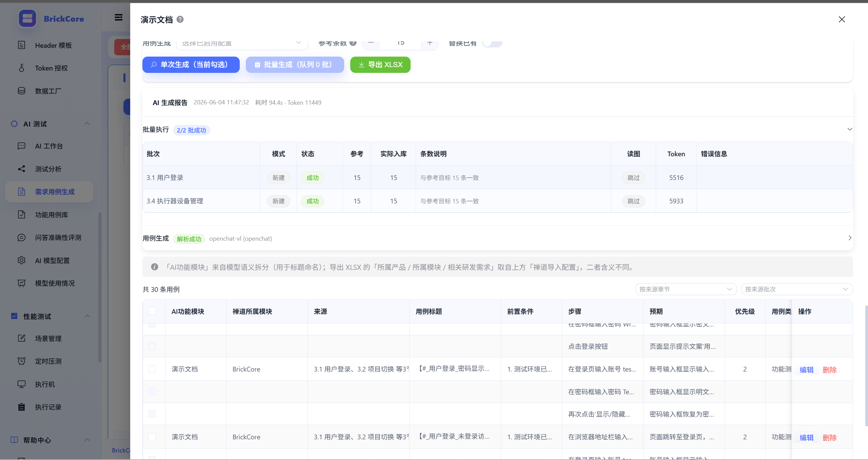This screenshot has width=868, height=460.
Task: Check the row checkbox for 【#_用户登录_未登录访...
Action: tap(152, 437)
